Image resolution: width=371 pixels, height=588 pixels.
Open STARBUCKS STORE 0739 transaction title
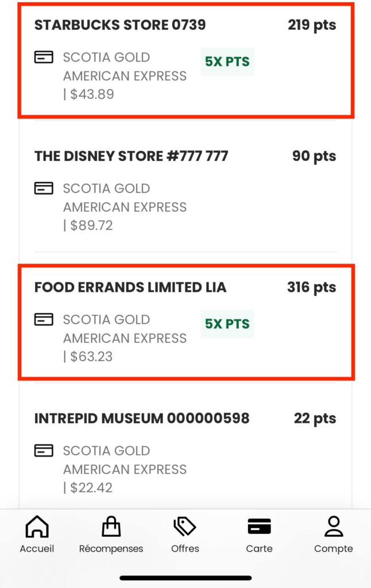click(x=120, y=25)
